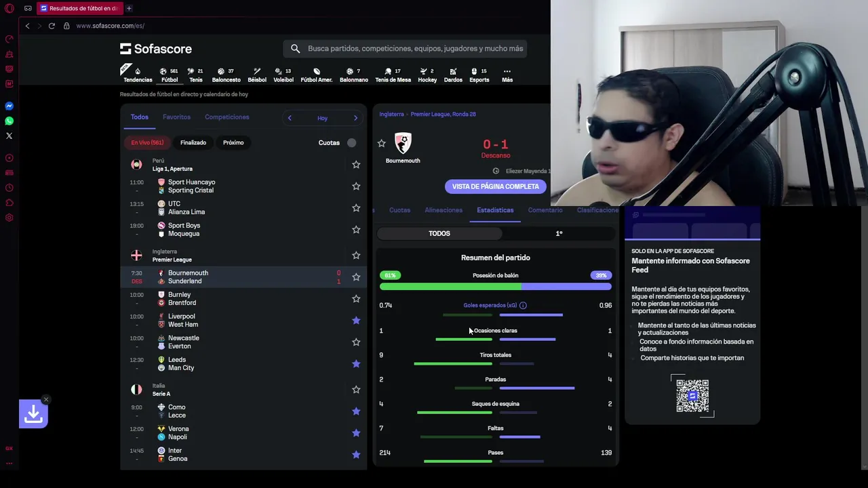The width and height of the screenshot is (868, 488).
Task: Open GX Control speedometer in sidebar
Action: 9,39
